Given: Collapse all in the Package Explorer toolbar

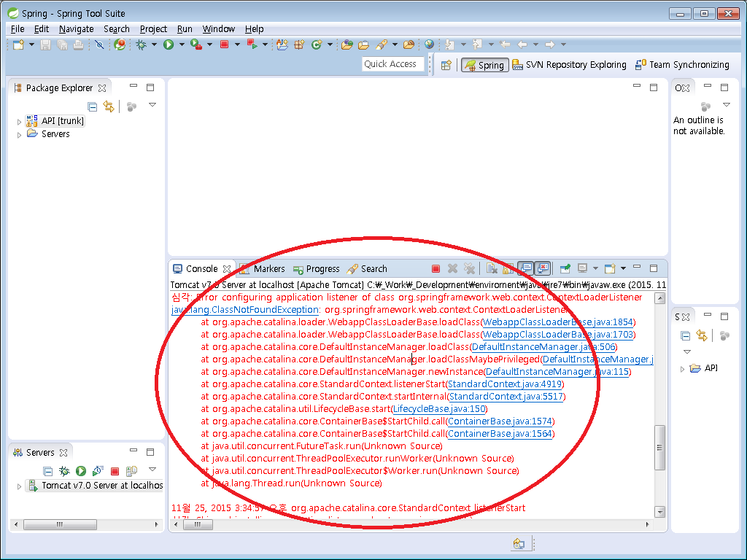Looking at the screenshot, I should click(93, 106).
